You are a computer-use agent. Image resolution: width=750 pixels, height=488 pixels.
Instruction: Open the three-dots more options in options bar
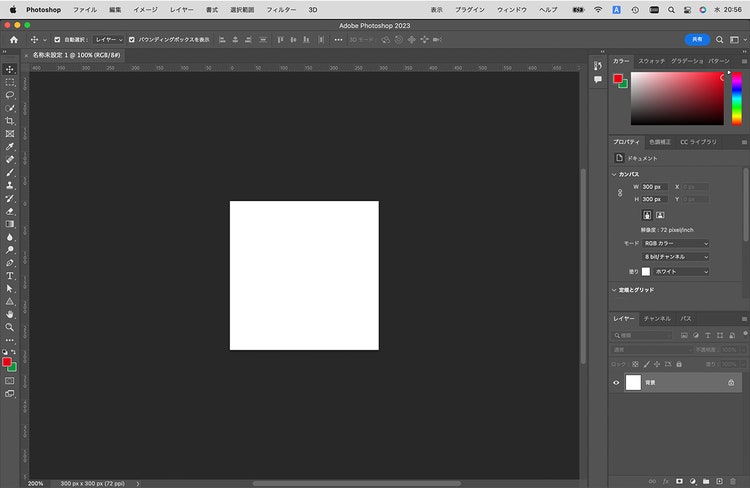click(338, 40)
